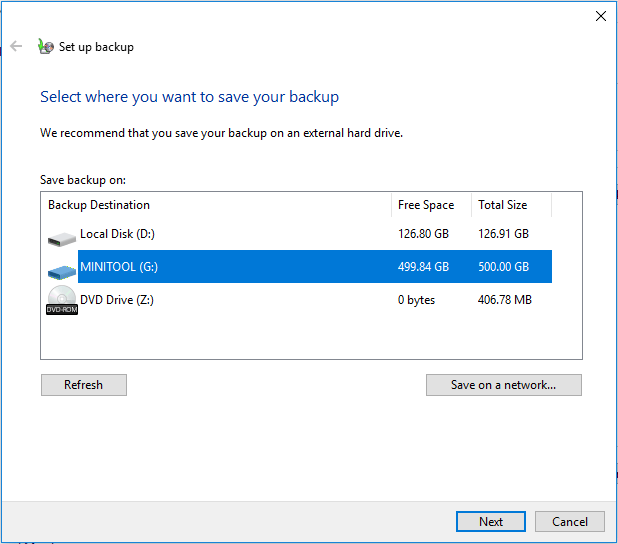This screenshot has height=544, width=618.
Task: Go back using the arrow icon
Action: click(x=16, y=46)
